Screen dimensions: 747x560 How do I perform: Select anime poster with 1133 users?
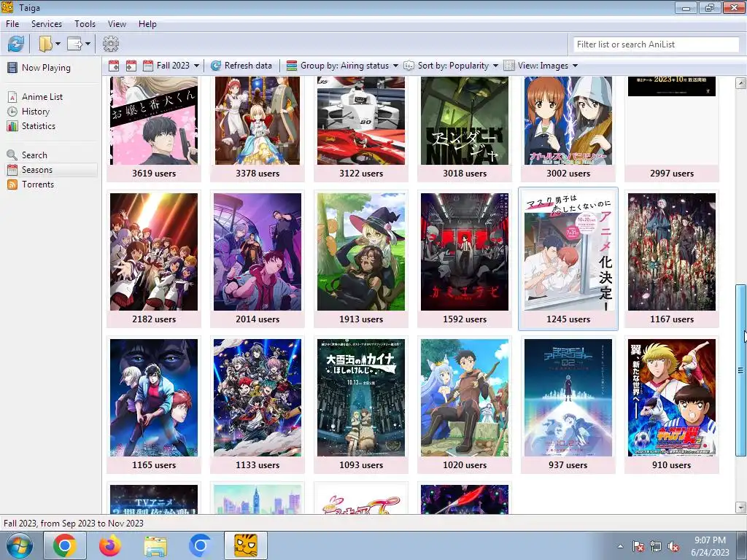click(258, 404)
